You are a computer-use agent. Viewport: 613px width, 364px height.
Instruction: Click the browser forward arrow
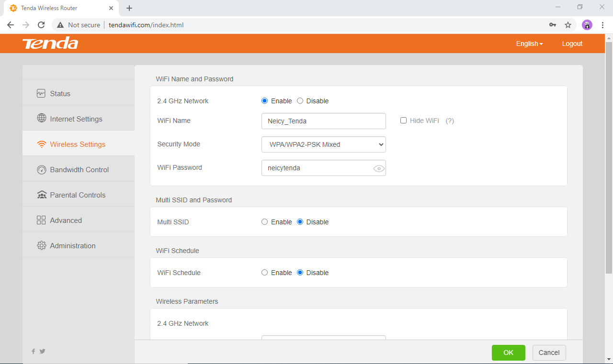pos(26,25)
